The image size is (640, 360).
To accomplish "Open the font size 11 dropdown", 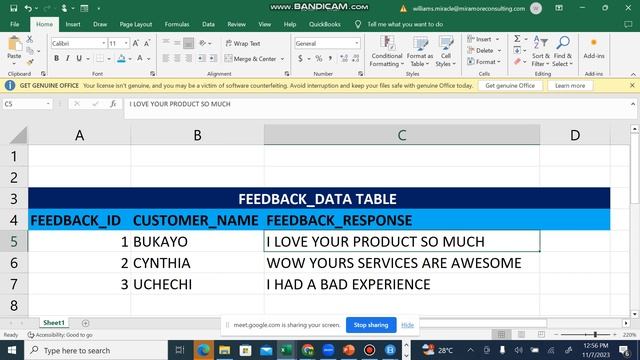I will click(x=126, y=43).
